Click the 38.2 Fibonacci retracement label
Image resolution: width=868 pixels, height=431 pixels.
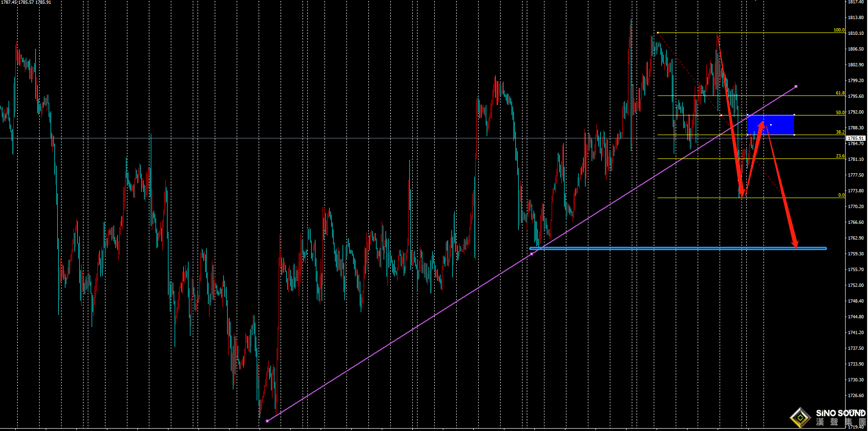[840, 132]
